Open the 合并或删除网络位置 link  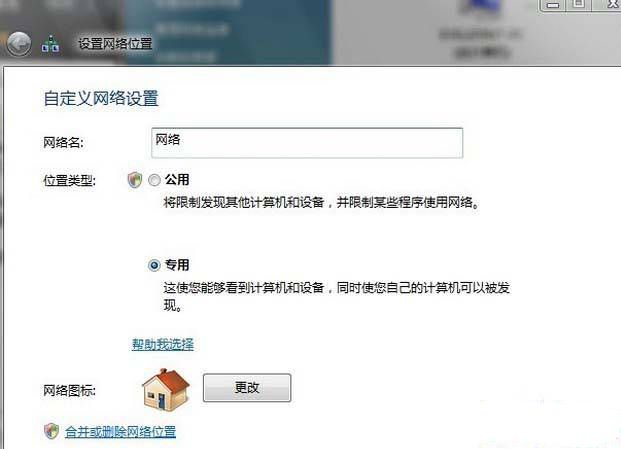tap(120, 431)
